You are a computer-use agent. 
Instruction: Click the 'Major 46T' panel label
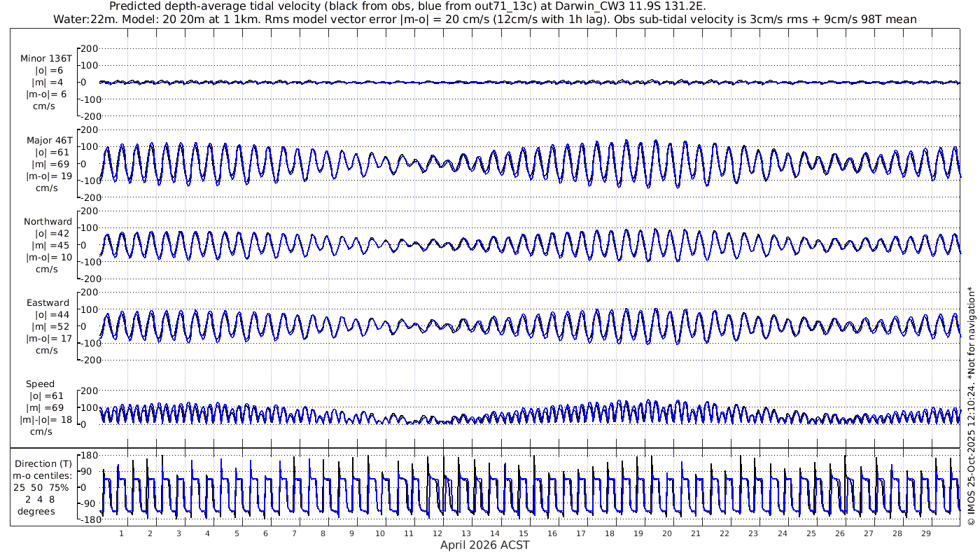pyautogui.click(x=46, y=140)
